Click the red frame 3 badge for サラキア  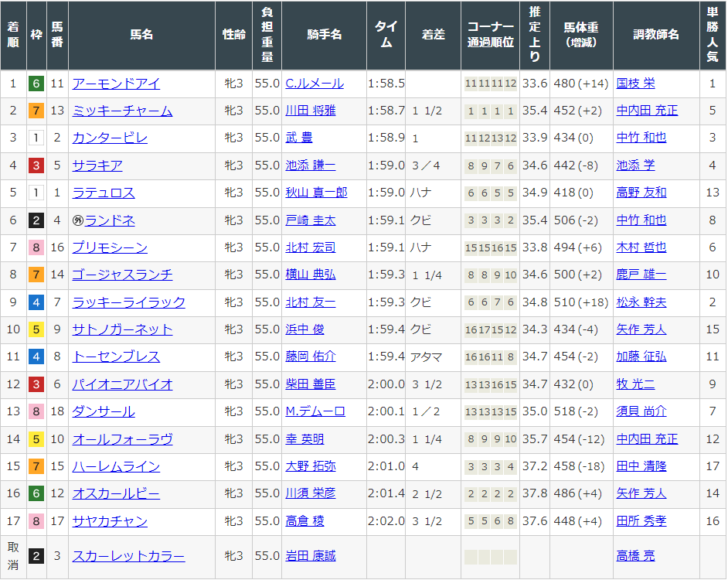pos(36,166)
